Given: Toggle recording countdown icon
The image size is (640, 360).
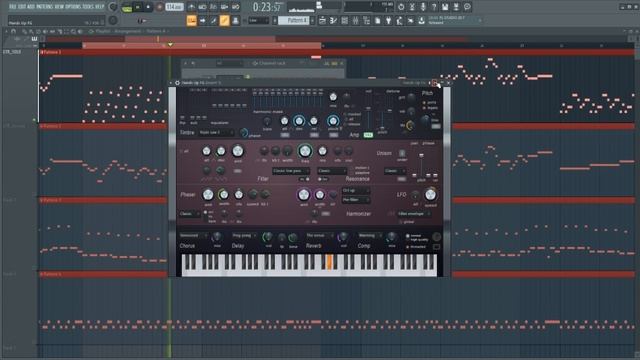Looking at the screenshot, I should pos(213,7).
